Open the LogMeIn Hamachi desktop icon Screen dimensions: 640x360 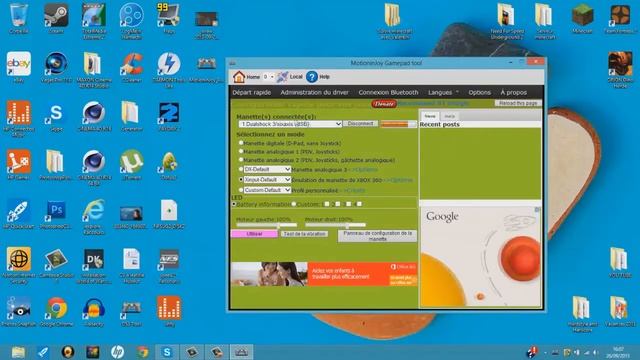click(131, 16)
